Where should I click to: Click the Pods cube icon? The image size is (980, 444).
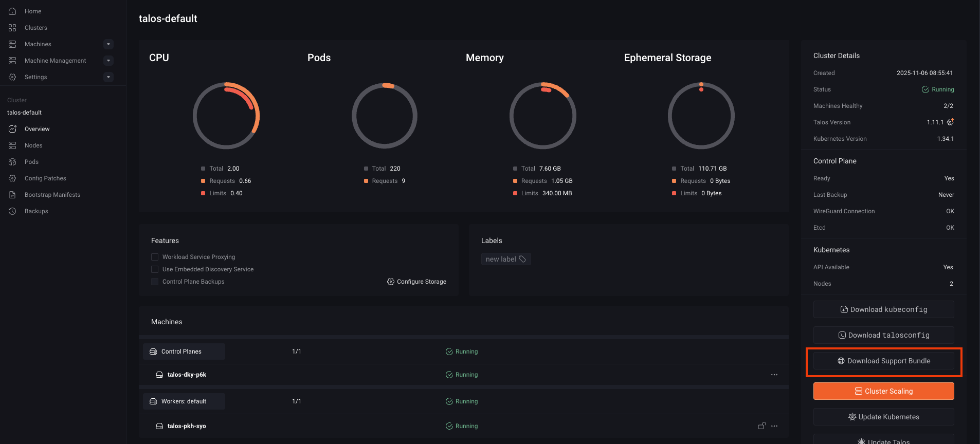click(12, 162)
